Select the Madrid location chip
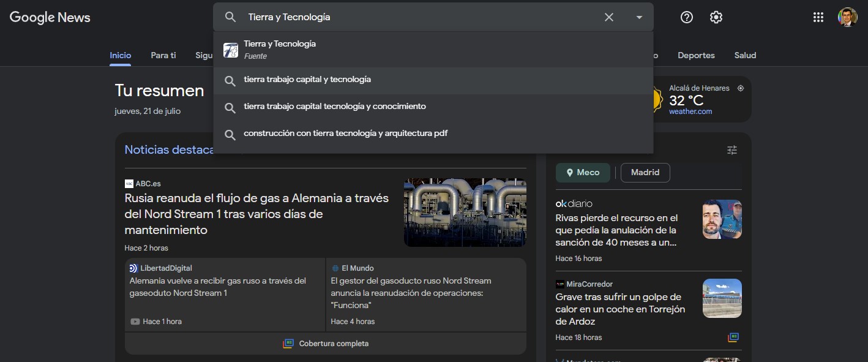The width and height of the screenshot is (868, 362). (645, 173)
